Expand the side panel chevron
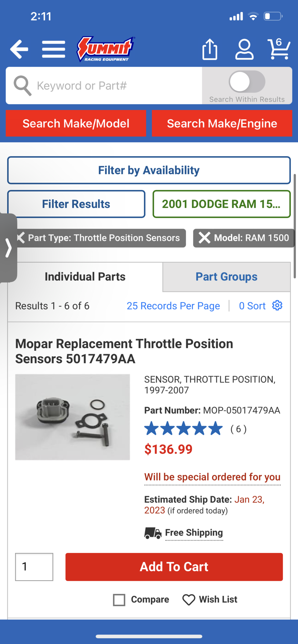The width and height of the screenshot is (298, 644). [8, 248]
